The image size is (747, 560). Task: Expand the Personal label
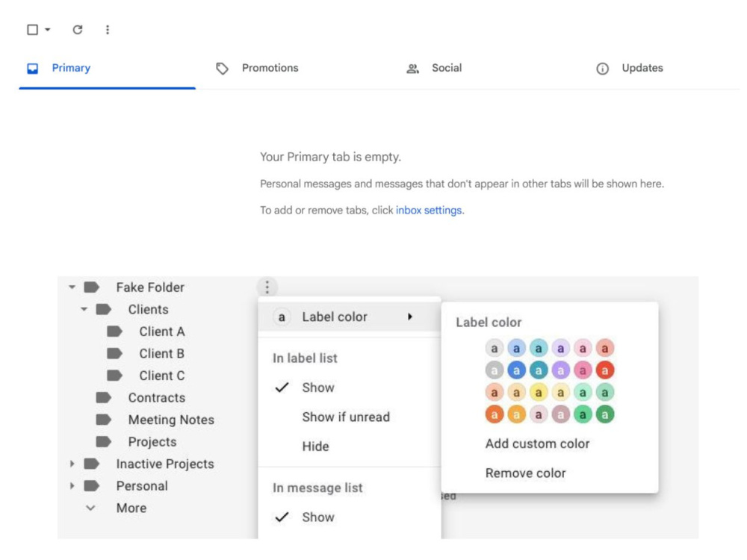tap(72, 486)
